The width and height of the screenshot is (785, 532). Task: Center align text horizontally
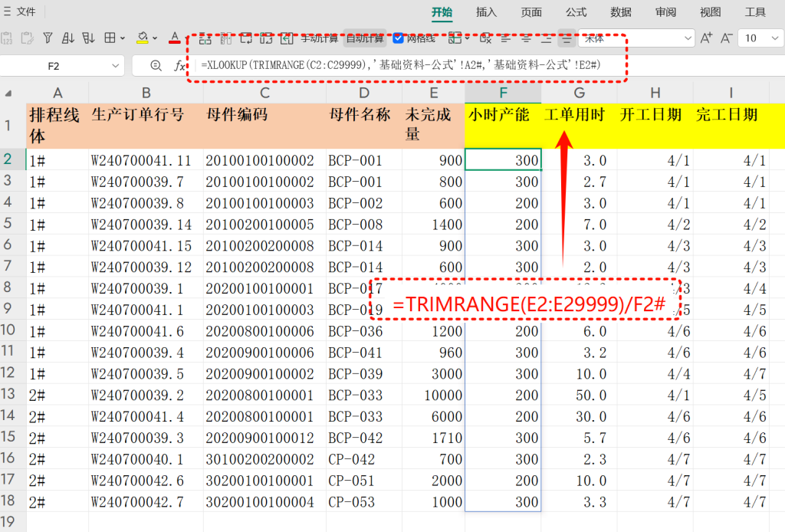click(x=526, y=38)
